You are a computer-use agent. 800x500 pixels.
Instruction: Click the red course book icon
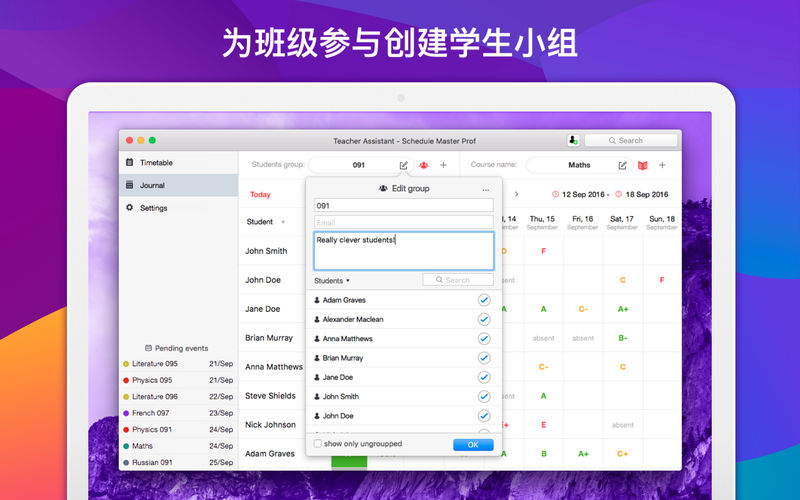pos(642,165)
